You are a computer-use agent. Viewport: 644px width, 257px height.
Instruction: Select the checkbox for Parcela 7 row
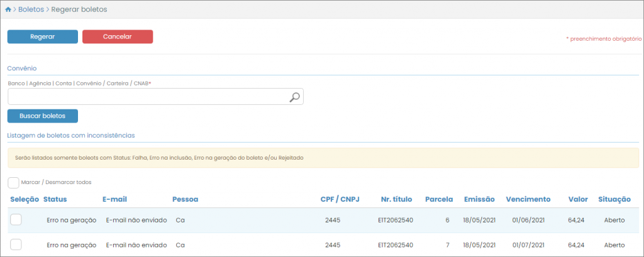tap(16, 244)
